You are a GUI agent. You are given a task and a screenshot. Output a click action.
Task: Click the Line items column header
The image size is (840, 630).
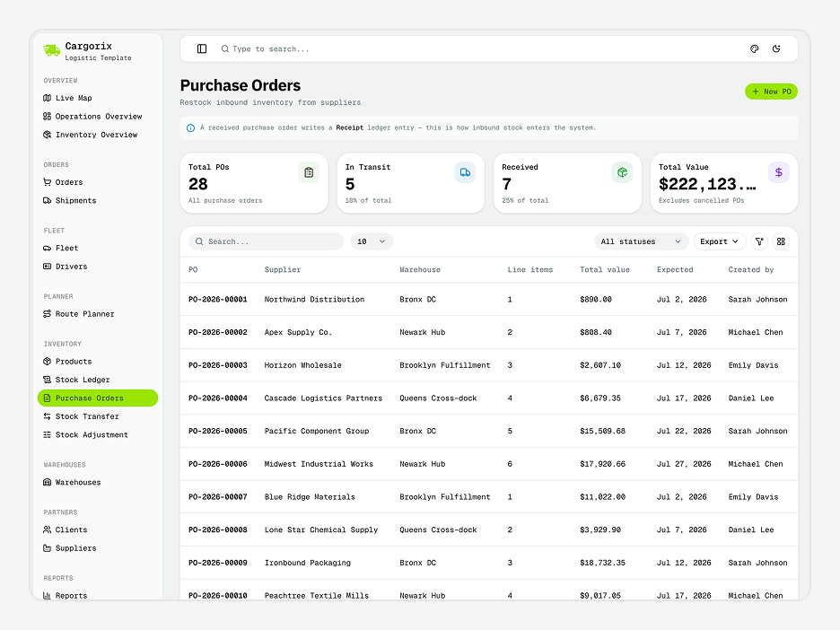pos(530,270)
